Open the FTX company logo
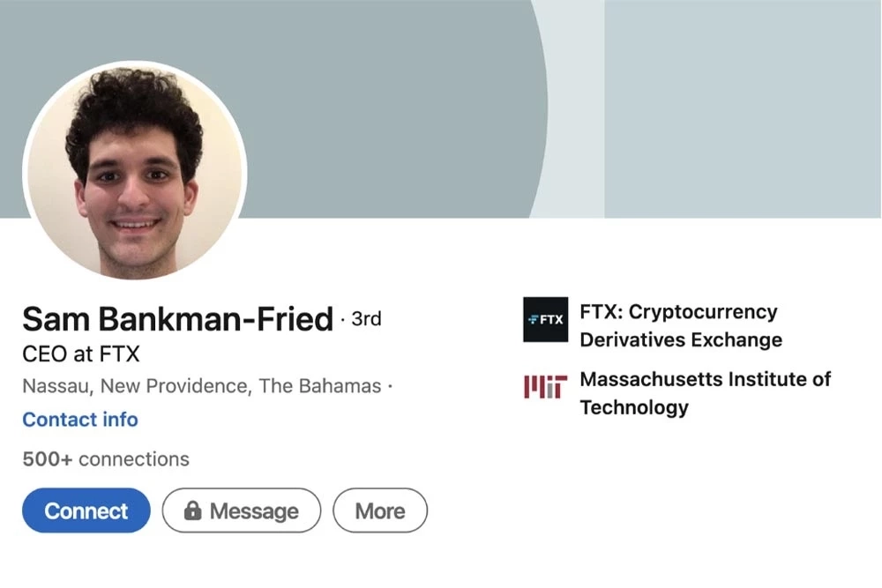This screenshot has width=882, height=588. [x=545, y=319]
